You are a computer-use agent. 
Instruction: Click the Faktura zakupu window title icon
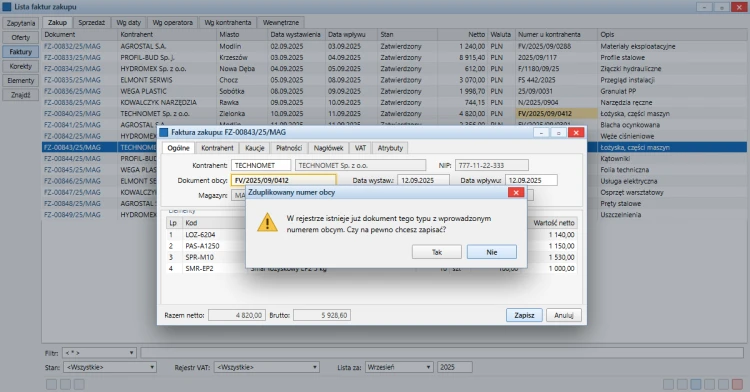point(164,132)
